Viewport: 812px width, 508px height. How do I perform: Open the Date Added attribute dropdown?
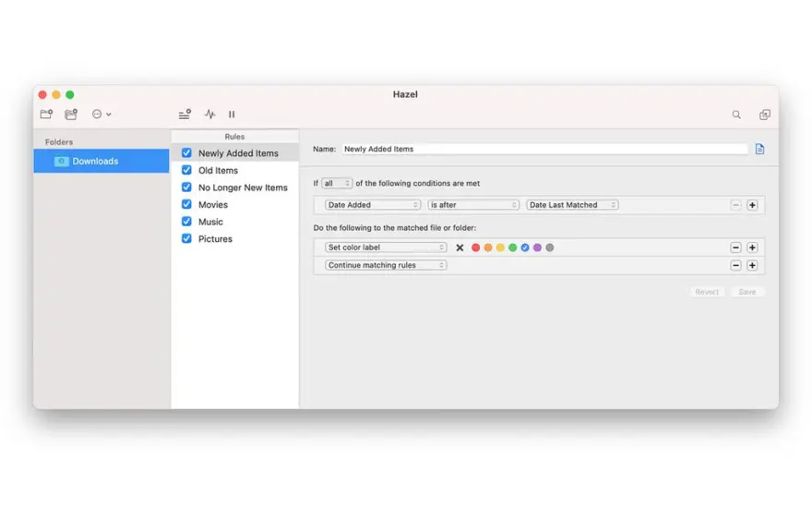[x=373, y=205]
